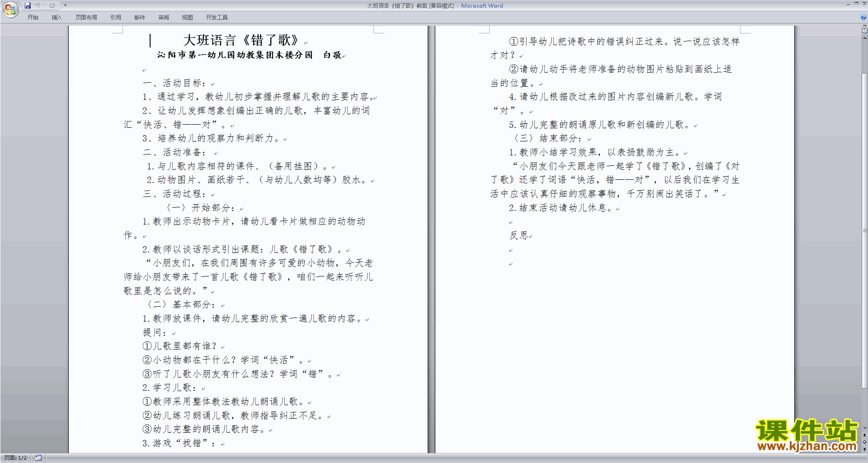This screenshot has width=868, height=463.
Task: Expand the Customize Quick Access Toolbar arrow
Action: (x=65, y=5)
